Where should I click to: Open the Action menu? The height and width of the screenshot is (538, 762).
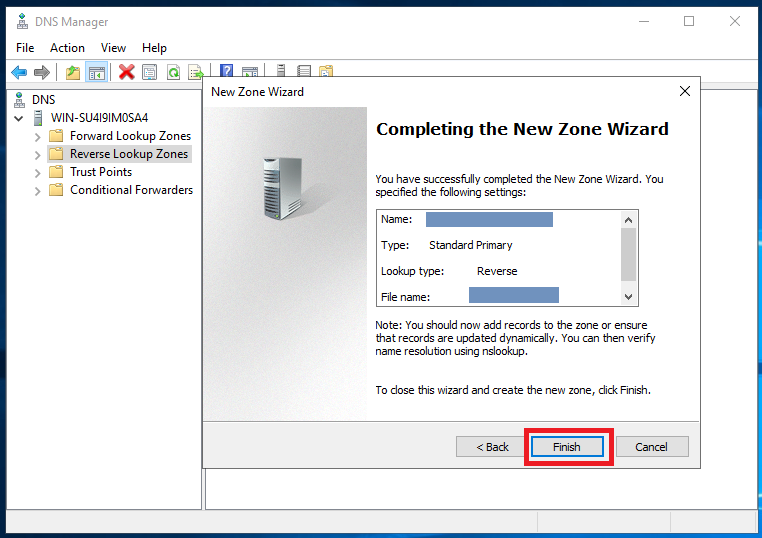(67, 48)
